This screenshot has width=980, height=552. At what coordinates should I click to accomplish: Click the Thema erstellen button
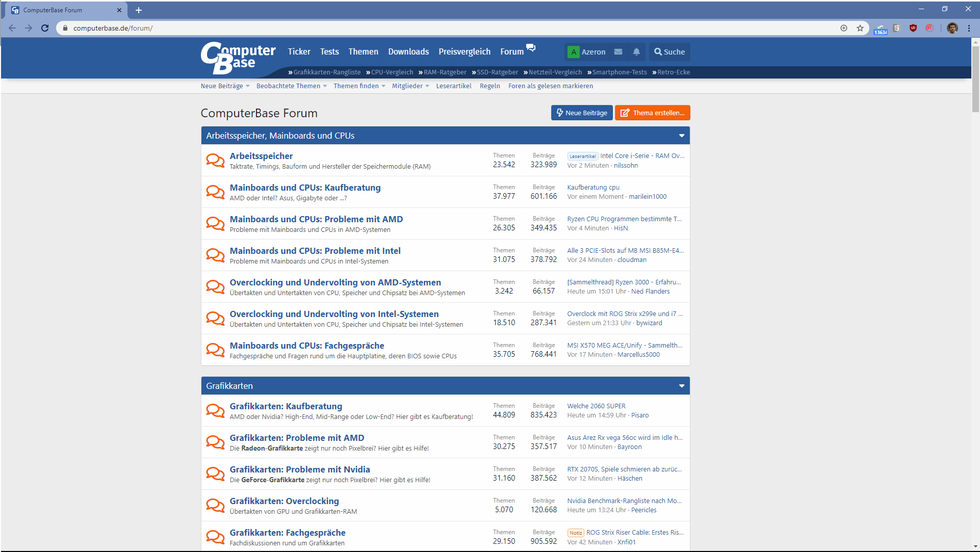pos(652,113)
